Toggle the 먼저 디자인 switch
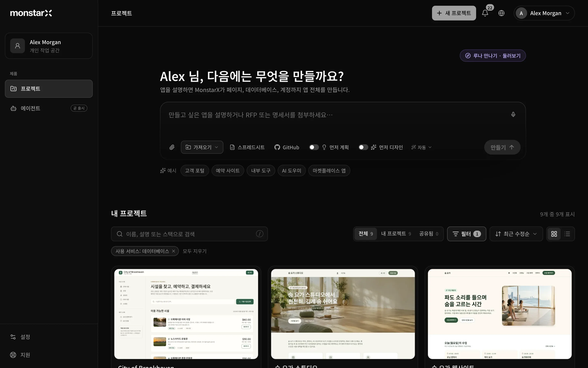Screen dimensions: 588x368 point(363,147)
